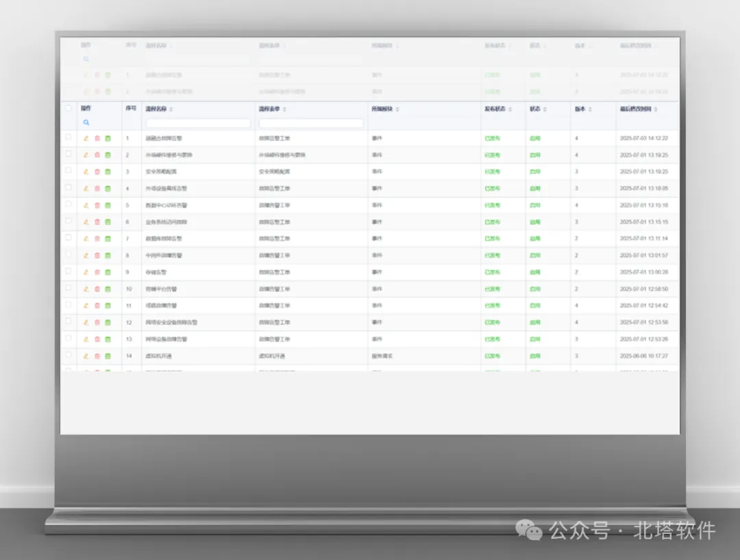Click the timestamp 2025-07-03 14:12:22

(x=644, y=138)
